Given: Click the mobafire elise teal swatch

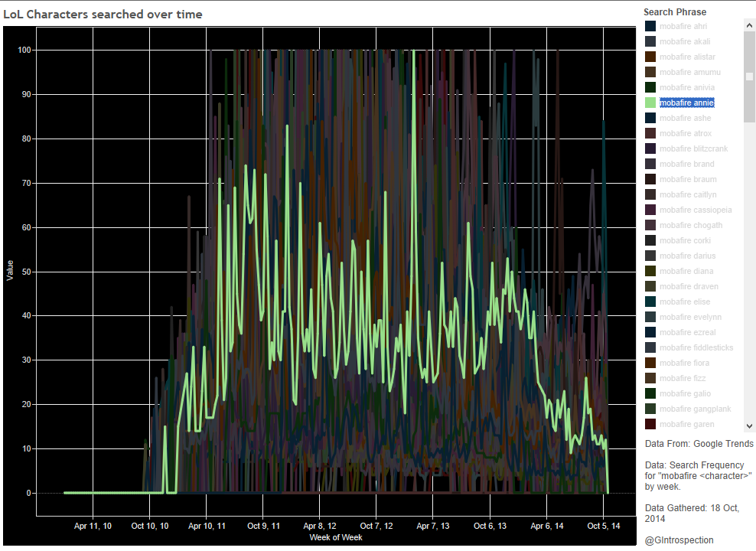Looking at the screenshot, I should pos(650,302).
